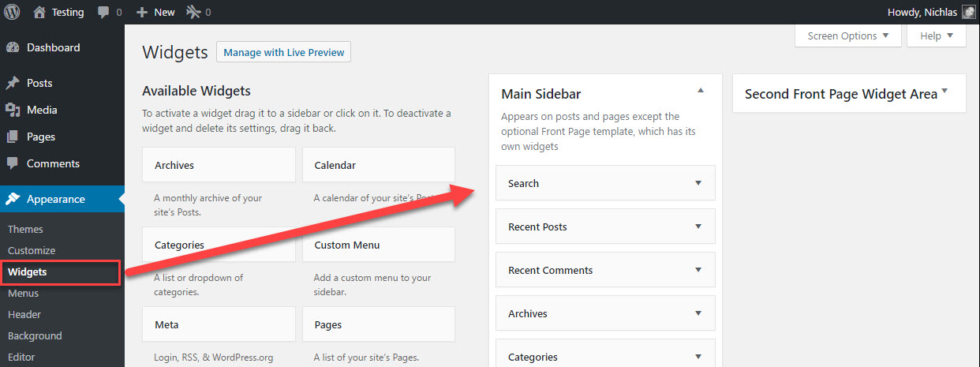Click the Dashboard gauge icon
The height and width of the screenshot is (367, 980).
13,47
